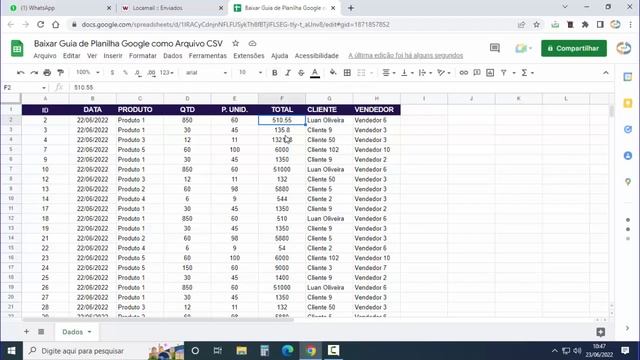
Task: Open the Arquivo menu
Action: tap(45, 56)
